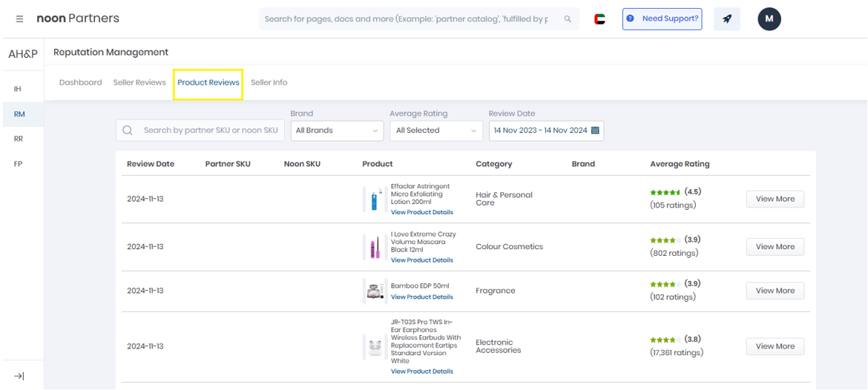Viewport: 868px width, 390px height.
Task: Select the UAE flag country icon
Action: point(599,19)
